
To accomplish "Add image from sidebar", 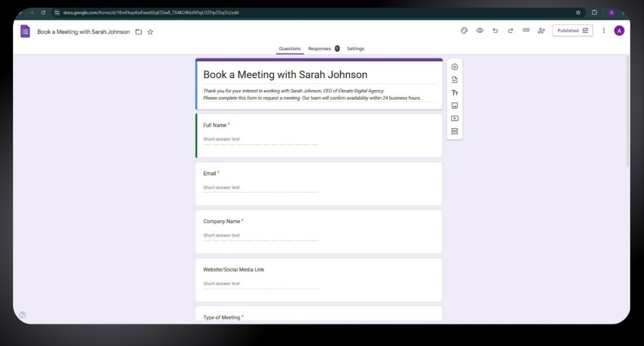I will pos(454,106).
